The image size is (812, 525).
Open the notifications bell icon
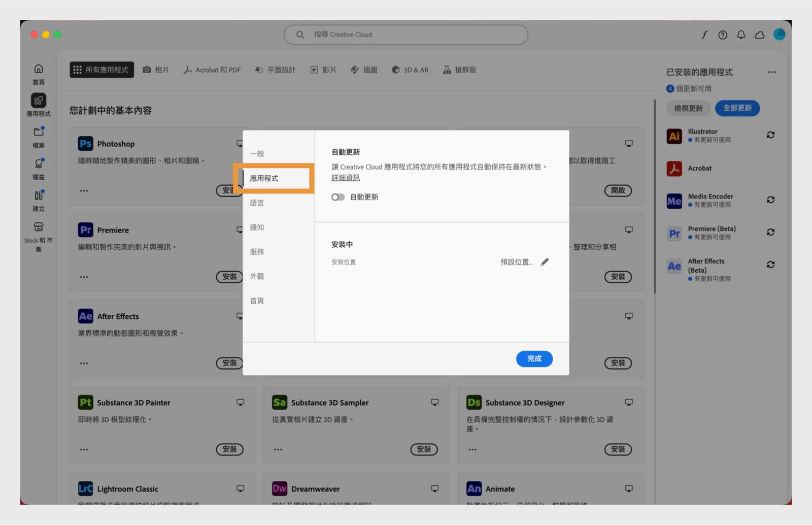tap(741, 35)
